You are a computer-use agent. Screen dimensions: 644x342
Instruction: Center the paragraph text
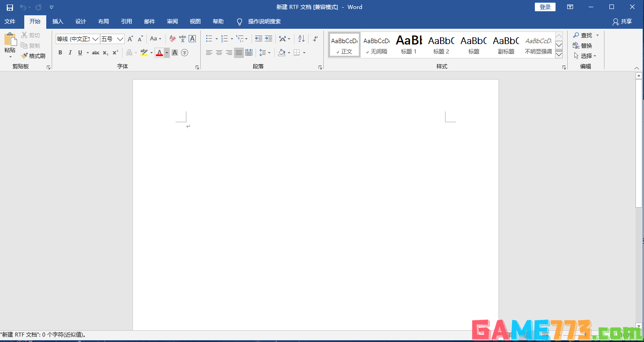coord(219,53)
